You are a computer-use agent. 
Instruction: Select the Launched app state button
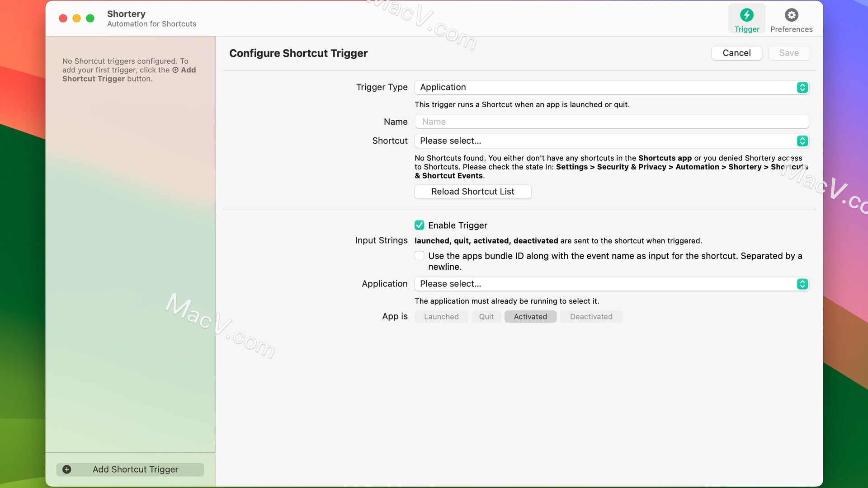441,316
